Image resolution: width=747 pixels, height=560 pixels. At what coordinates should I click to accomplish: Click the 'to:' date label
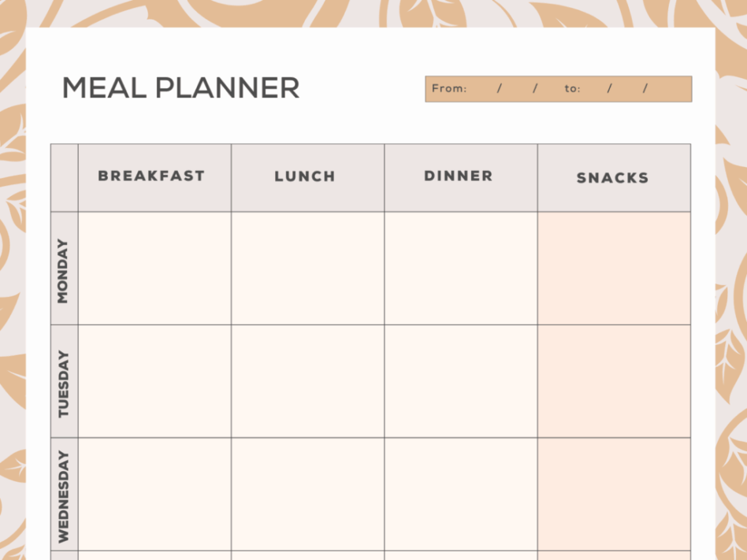coord(572,89)
